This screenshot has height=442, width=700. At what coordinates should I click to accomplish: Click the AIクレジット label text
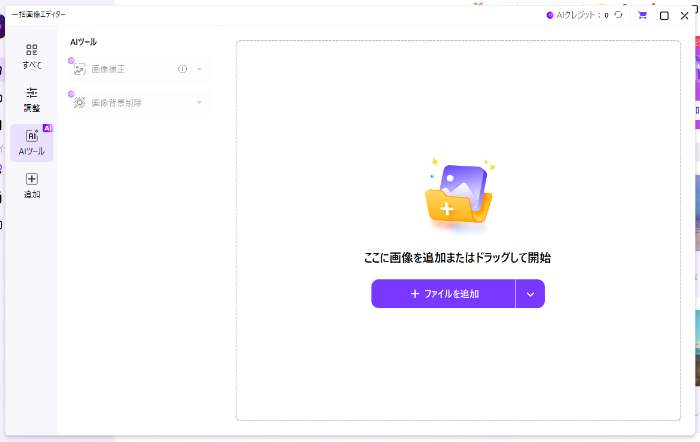(x=576, y=15)
